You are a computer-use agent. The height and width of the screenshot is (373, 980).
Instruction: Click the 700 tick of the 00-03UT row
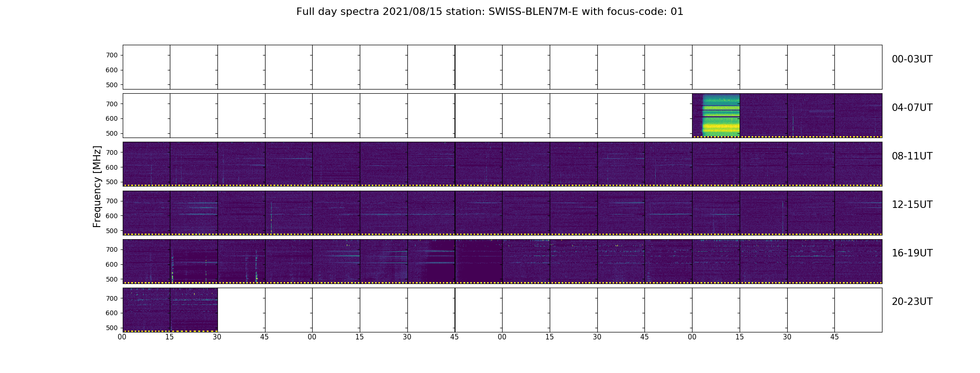point(112,55)
